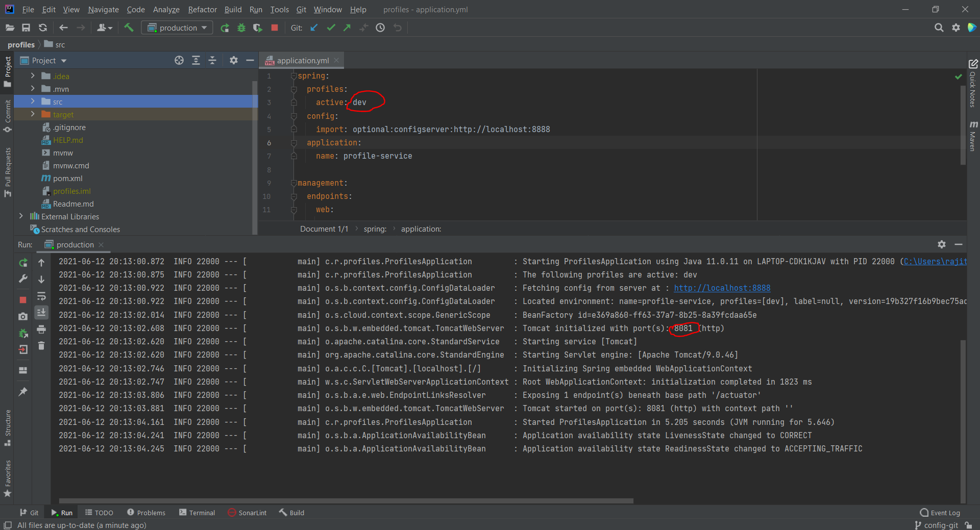Rerun the 'production' application

[x=23, y=263]
